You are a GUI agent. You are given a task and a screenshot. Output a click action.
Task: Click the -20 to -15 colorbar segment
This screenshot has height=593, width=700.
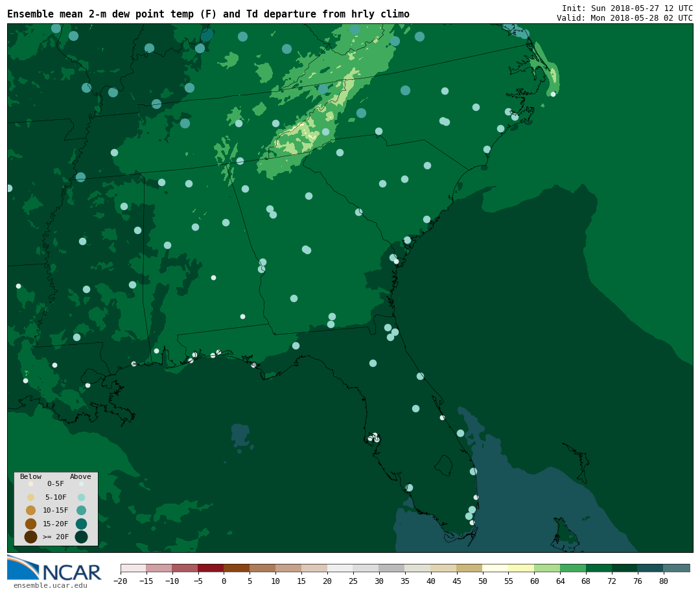coord(134,568)
